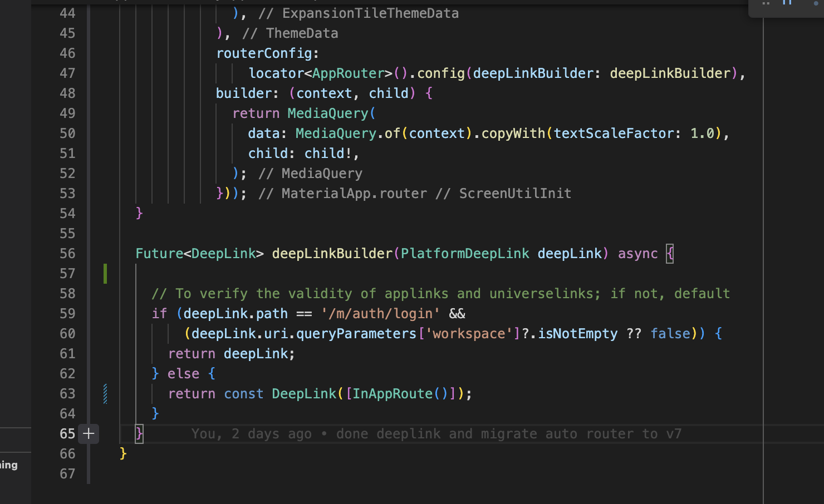Click the 'false' keyword on line 60
824x504 pixels.
click(x=670, y=333)
